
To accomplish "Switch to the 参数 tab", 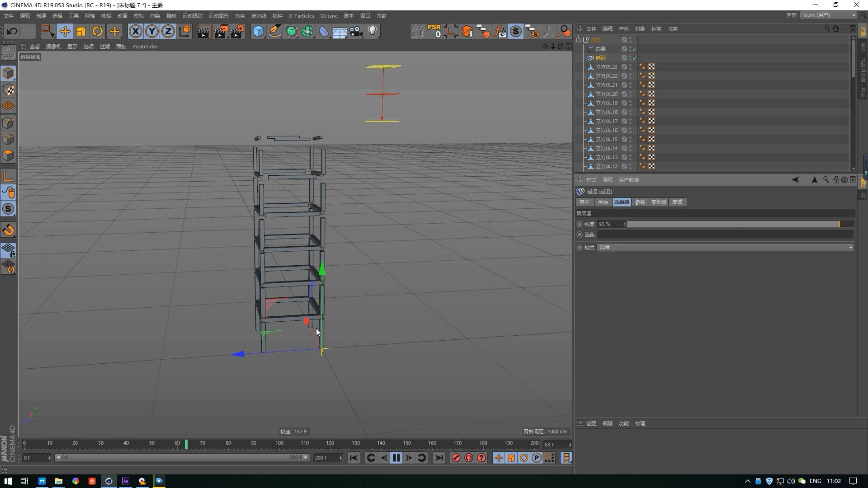I will click(x=640, y=202).
